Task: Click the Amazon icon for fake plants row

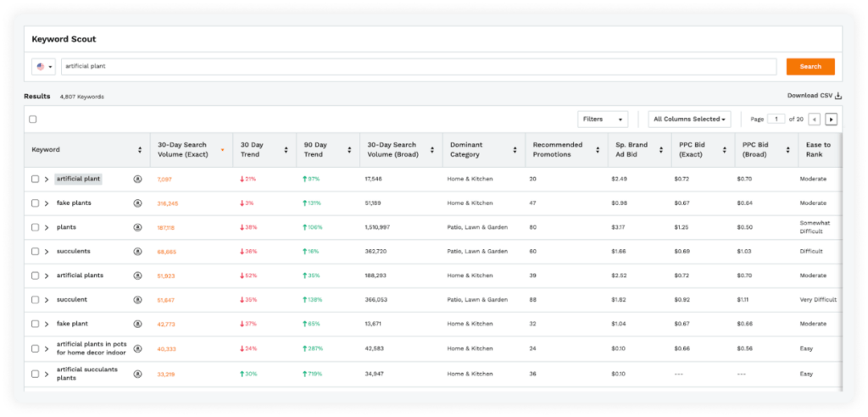Action: [x=137, y=203]
